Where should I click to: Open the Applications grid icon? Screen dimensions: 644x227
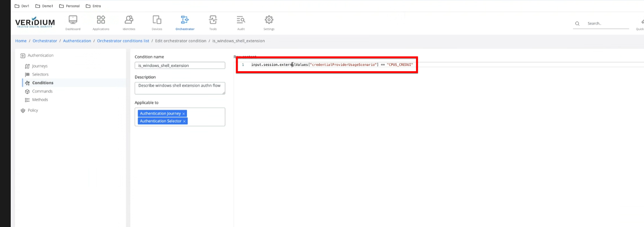101,20
